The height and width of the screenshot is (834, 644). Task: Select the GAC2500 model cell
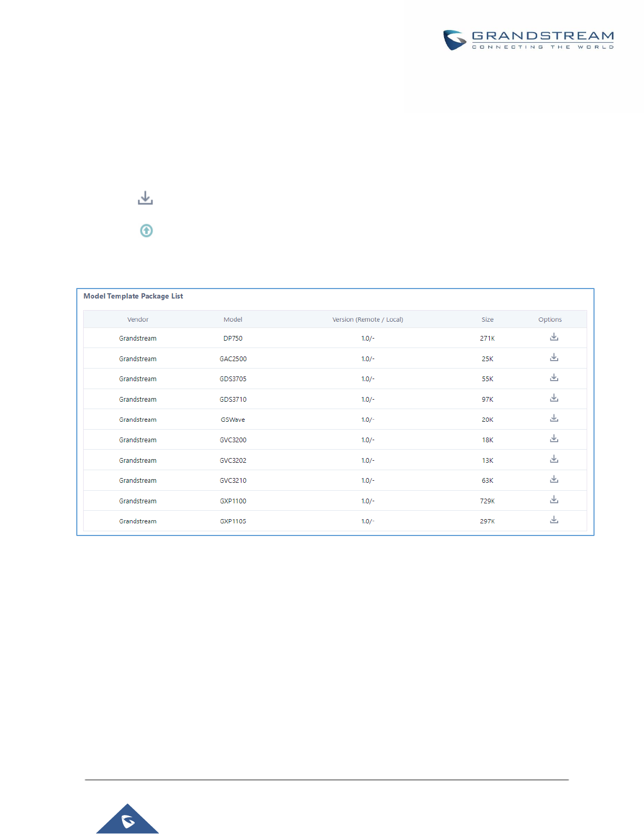(x=233, y=359)
